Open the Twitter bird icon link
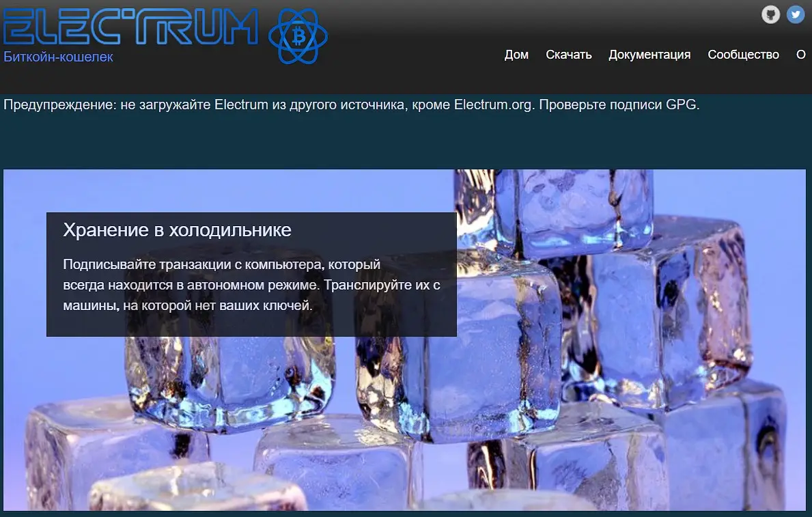The image size is (812, 517). [796, 14]
